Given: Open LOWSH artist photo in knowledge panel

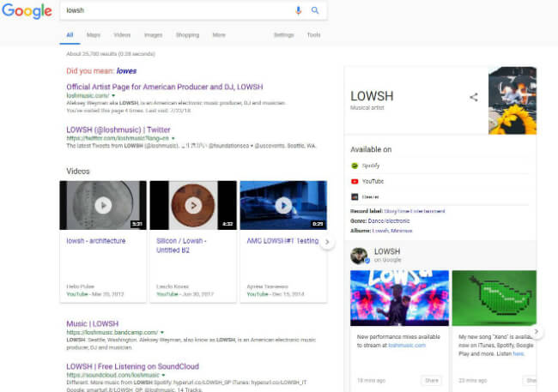Looking at the screenshot, I should tap(513, 100).
